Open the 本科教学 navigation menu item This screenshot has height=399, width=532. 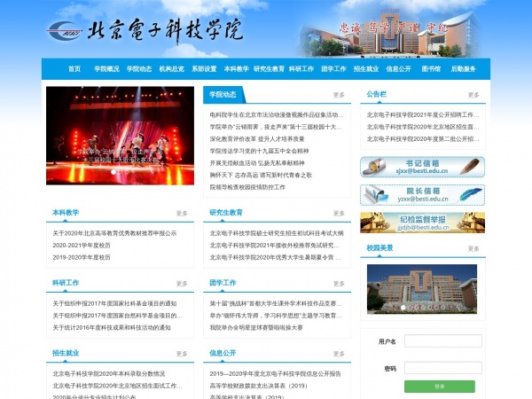237,69
